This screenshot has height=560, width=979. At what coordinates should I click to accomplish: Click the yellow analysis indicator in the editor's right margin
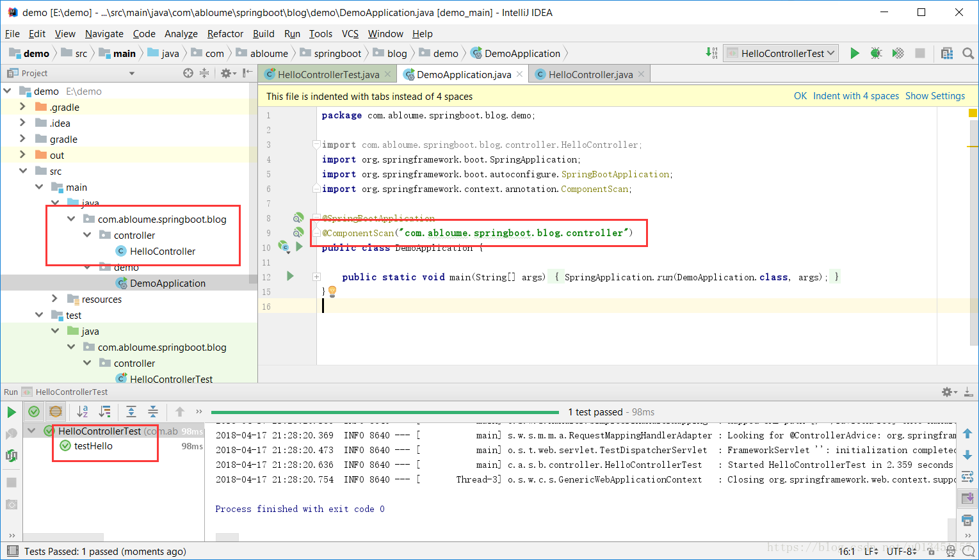[x=973, y=113]
